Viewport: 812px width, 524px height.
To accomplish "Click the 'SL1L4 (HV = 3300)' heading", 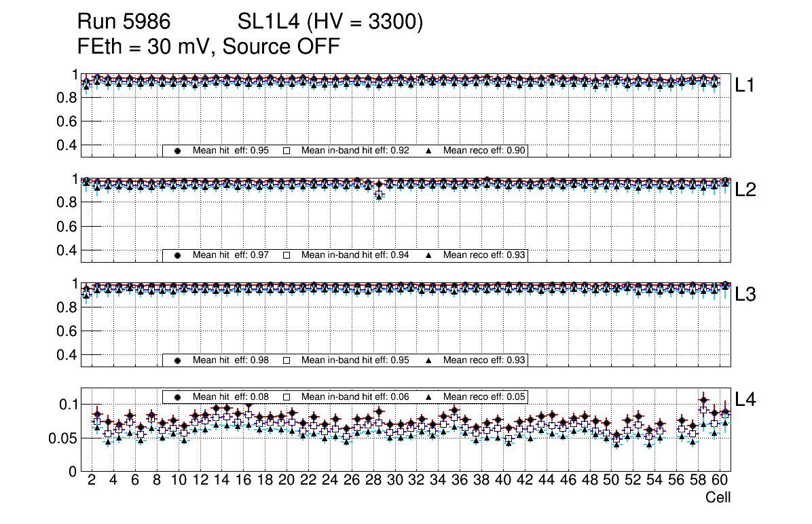I will 330,22.
